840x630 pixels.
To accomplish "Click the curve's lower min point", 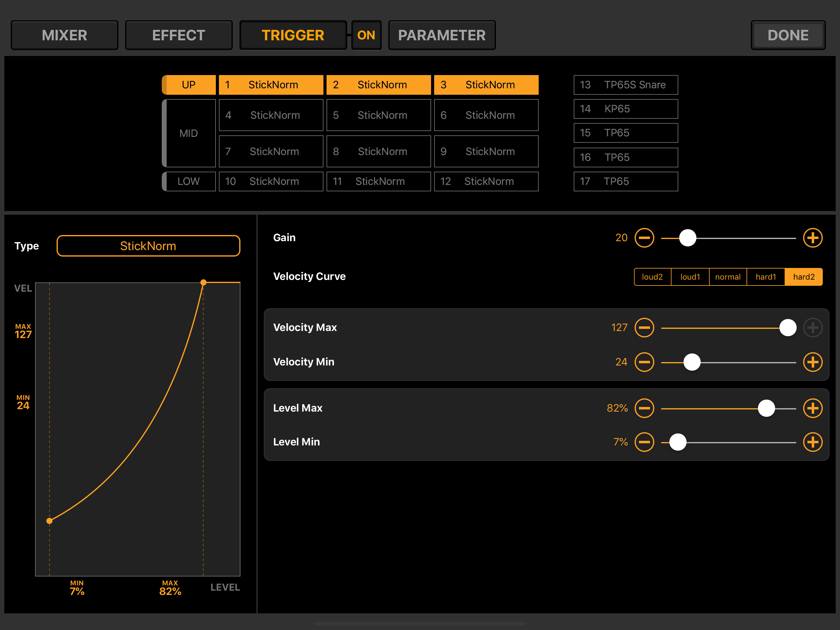I will (x=50, y=521).
